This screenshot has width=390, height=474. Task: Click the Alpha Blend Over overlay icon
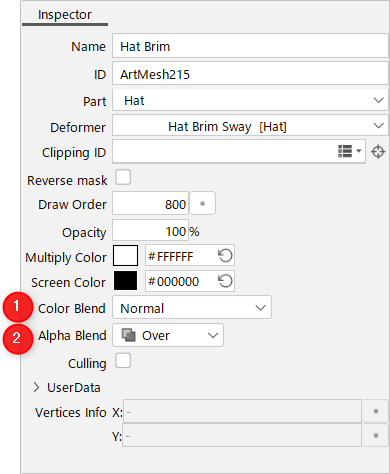click(x=128, y=335)
